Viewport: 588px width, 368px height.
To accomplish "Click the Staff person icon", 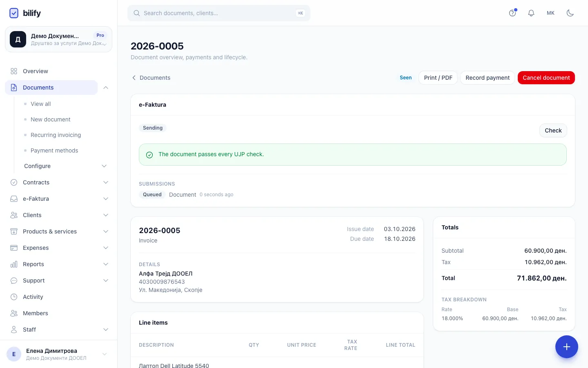I will point(14,330).
